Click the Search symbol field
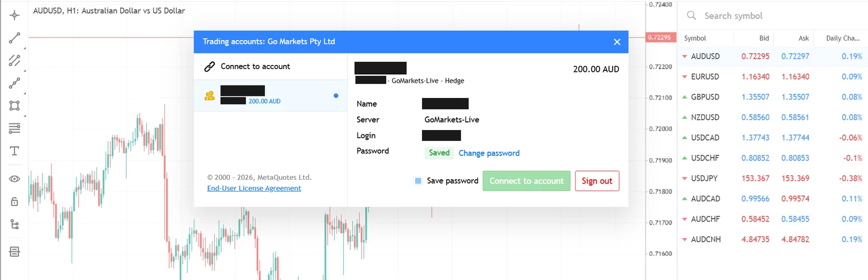 [x=776, y=16]
